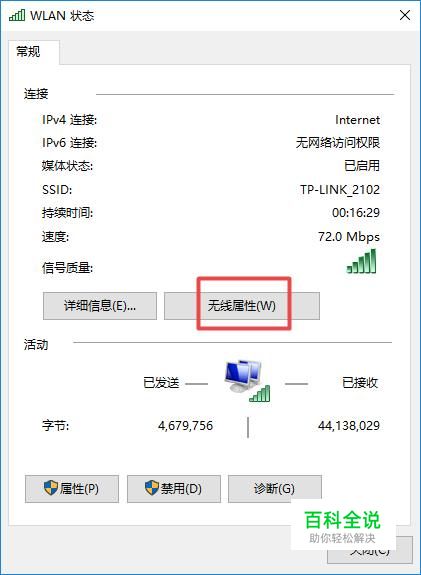Click the WLAN signal icon in title bar
This screenshot has height=575, width=421.
point(17,15)
